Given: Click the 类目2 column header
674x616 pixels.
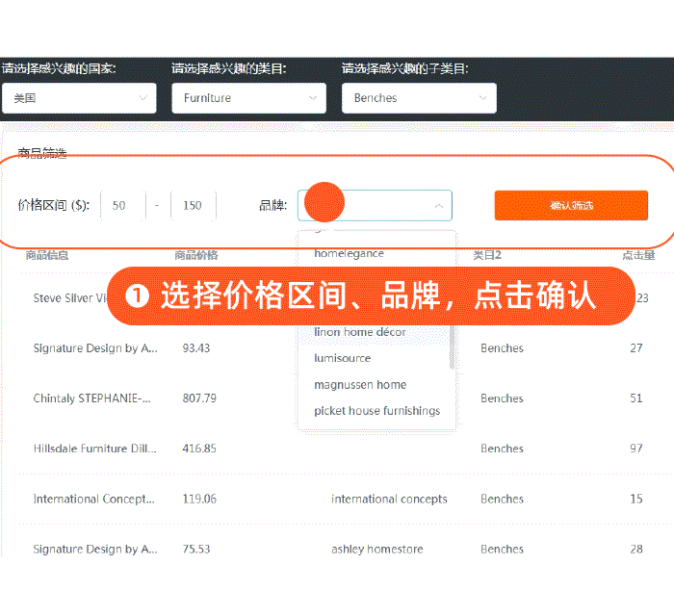Looking at the screenshot, I should point(487,255).
